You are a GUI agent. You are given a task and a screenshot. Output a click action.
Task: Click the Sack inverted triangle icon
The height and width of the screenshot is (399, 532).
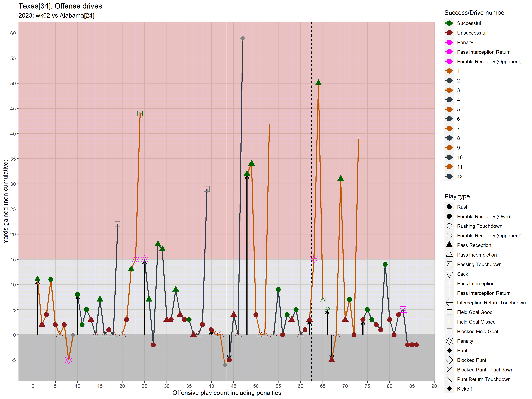pyautogui.click(x=449, y=274)
